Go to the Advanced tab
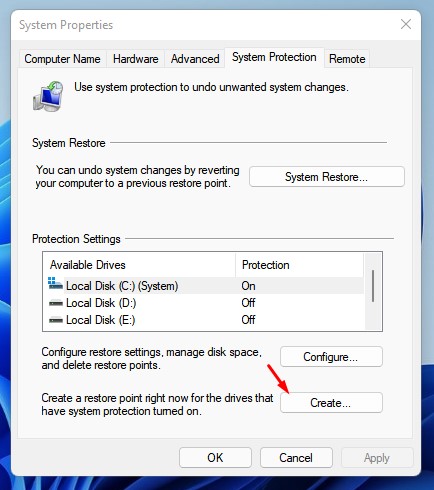 point(195,59)
